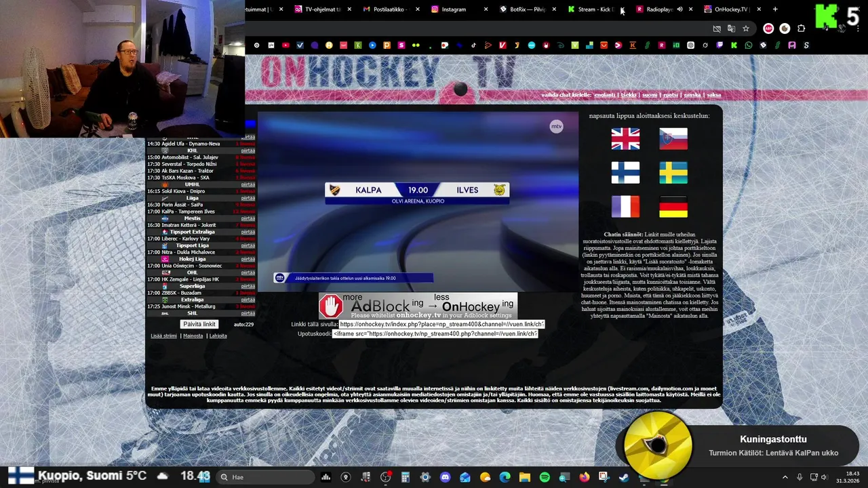Start chat with the Swedish flag
868x488 pixels.
coord(673,172)
